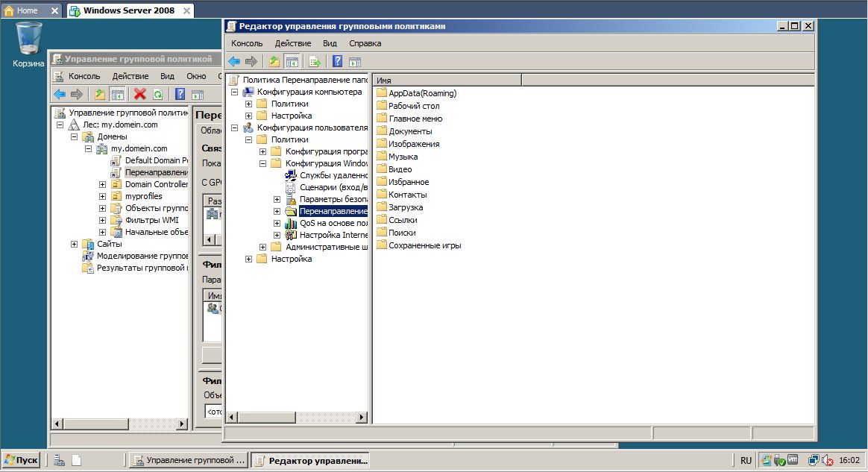Expand myprofiles node in Group Policy Management
Screen dimensions: 868x472
click(102, 196)
